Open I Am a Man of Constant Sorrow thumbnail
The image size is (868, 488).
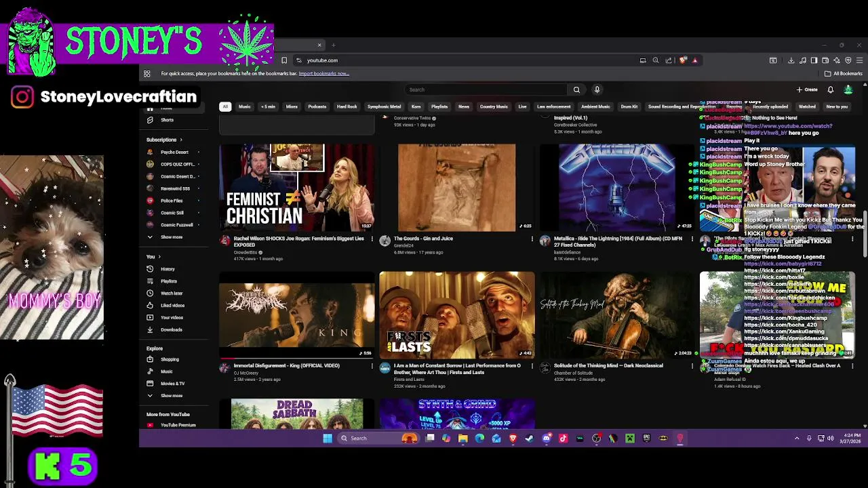click(x=457, y=314)
